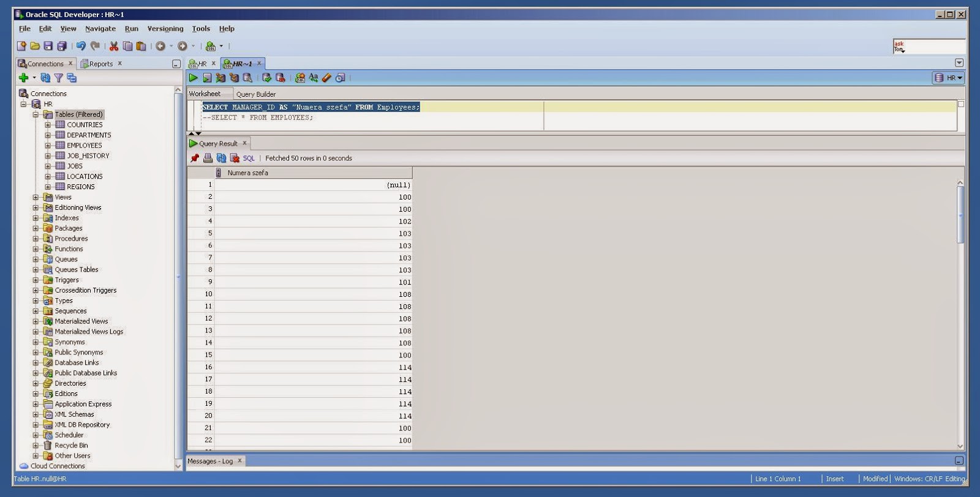Rollback changes with the red arrow icon

point(280,78)
